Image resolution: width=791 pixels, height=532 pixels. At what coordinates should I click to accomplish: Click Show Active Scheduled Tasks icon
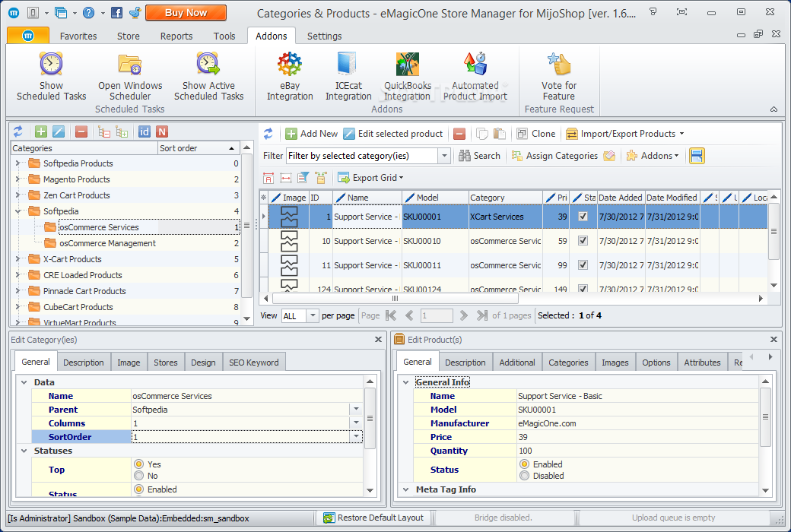(208, 65)
